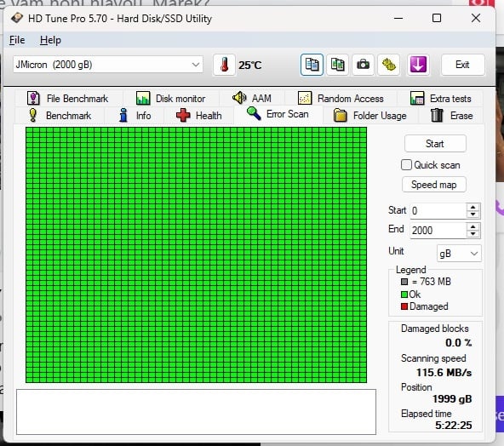The width and height of the screenshot is (504, 446).
Task: Enable the Quick scan checkbox
Action: (x=406, y=165)
